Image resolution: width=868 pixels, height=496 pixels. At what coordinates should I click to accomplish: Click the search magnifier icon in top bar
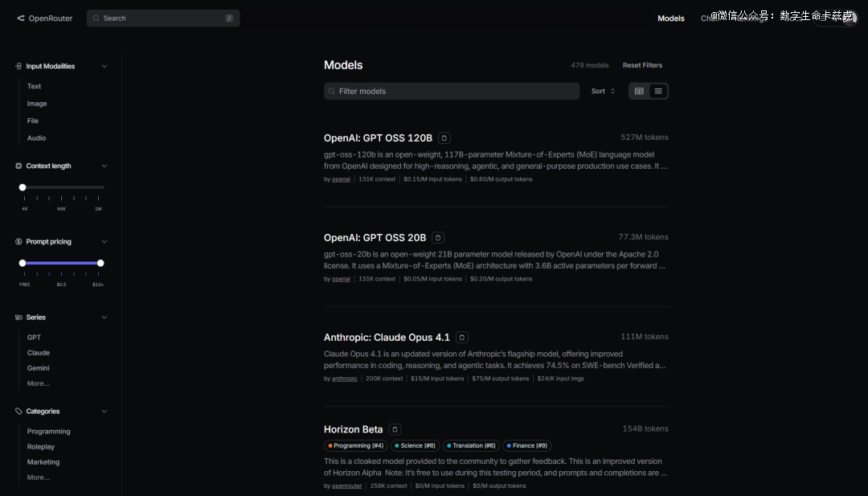tap(96, 18)
